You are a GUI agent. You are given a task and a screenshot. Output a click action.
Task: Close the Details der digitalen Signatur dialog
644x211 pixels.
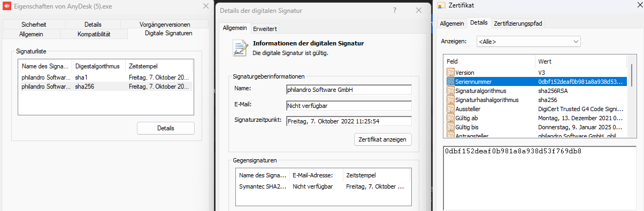coord(419,10)
